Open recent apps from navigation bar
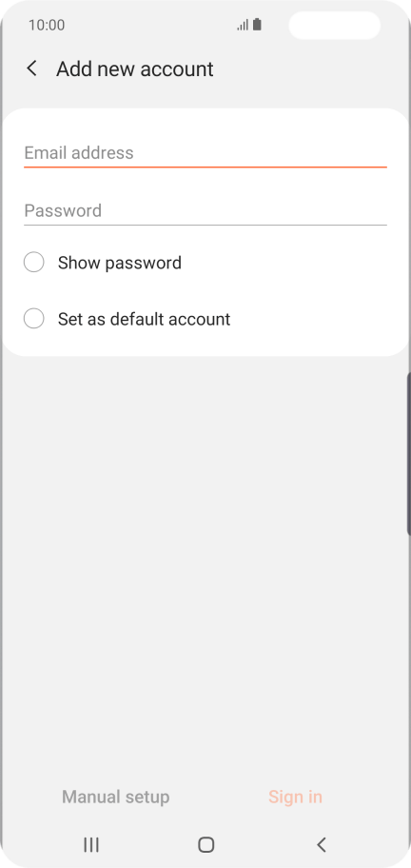This screenshot has width=411, height=868. pyautogui.click(x=91, y=844)
